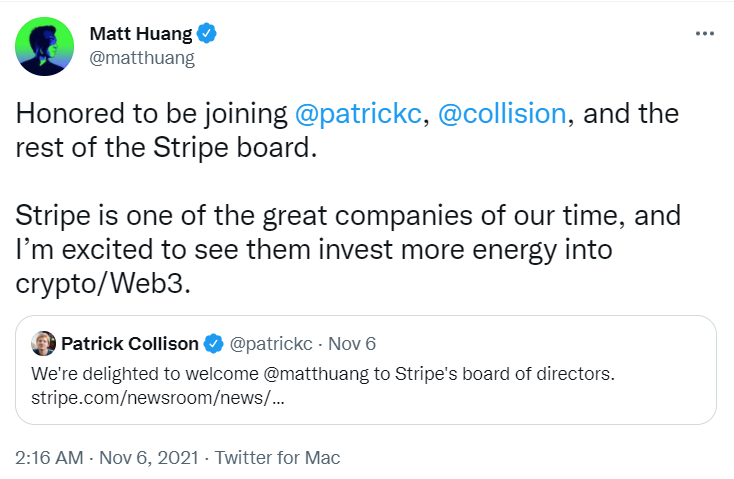The image size is (734, 479).
Task: Open Matt Huang's profile via display name
Action: (140, 34)
